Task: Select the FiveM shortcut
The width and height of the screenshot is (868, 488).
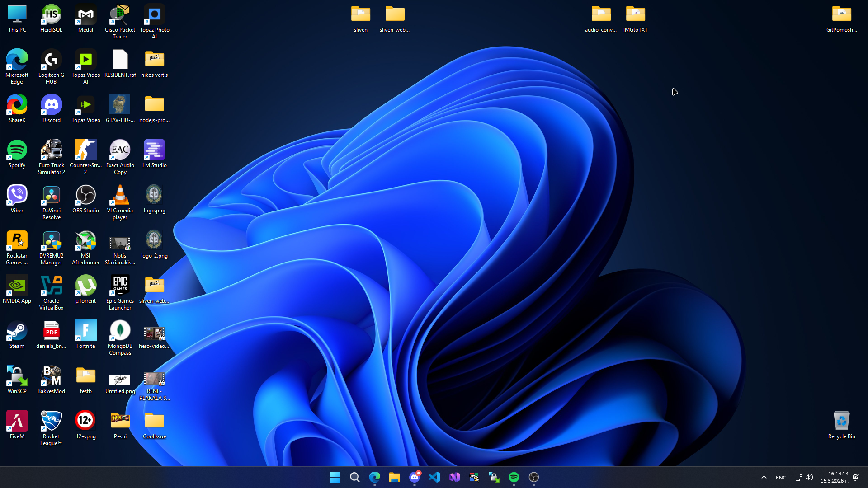Action: [17, 426]
